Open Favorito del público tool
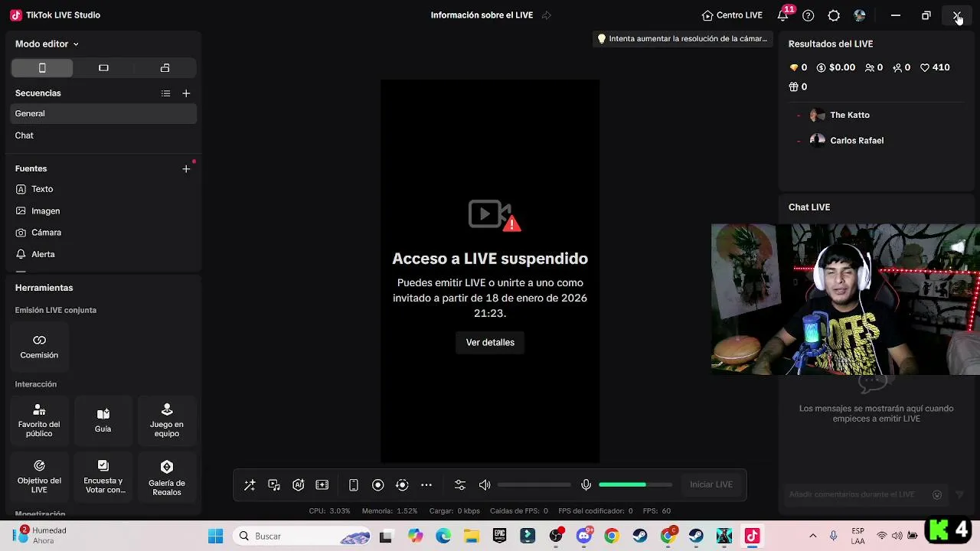Image resolution: width=980 pixels, height=551 pixels. pos(39,420)
